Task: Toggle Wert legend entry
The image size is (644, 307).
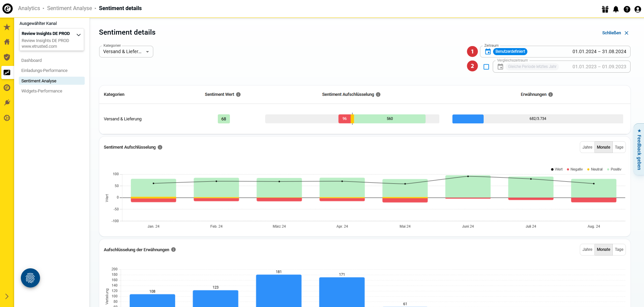Action: coord(557,169)
